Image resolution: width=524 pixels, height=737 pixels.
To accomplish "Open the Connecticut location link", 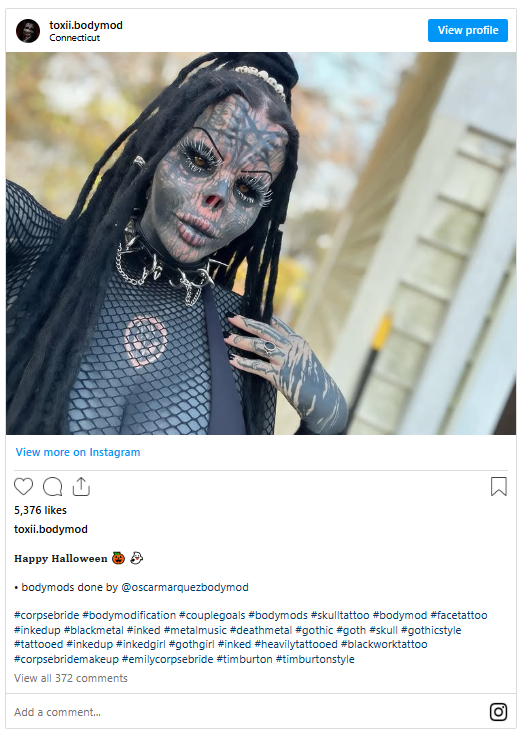I will [x=75, y=38].
